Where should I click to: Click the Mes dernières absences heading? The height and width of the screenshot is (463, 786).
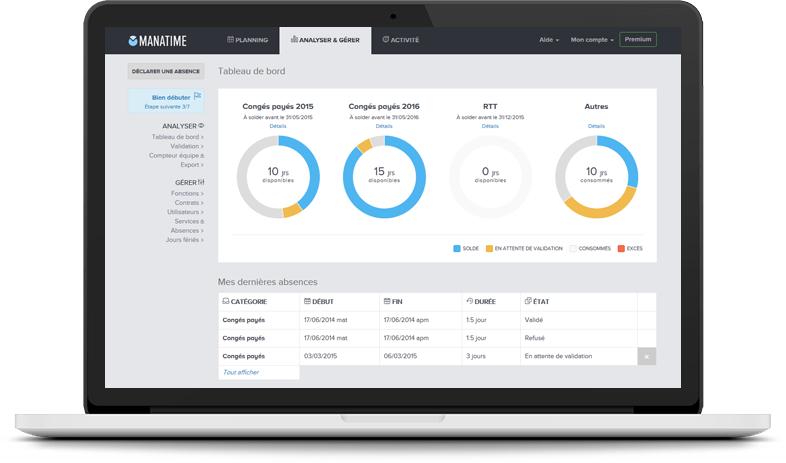[x=267, y=282]
